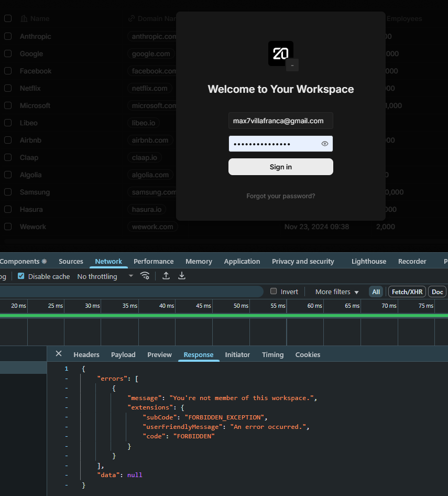Image resolution: width=448 pixels, height=496 pixels.
Task: Open the Cookies tab
Action: (308, 354)
